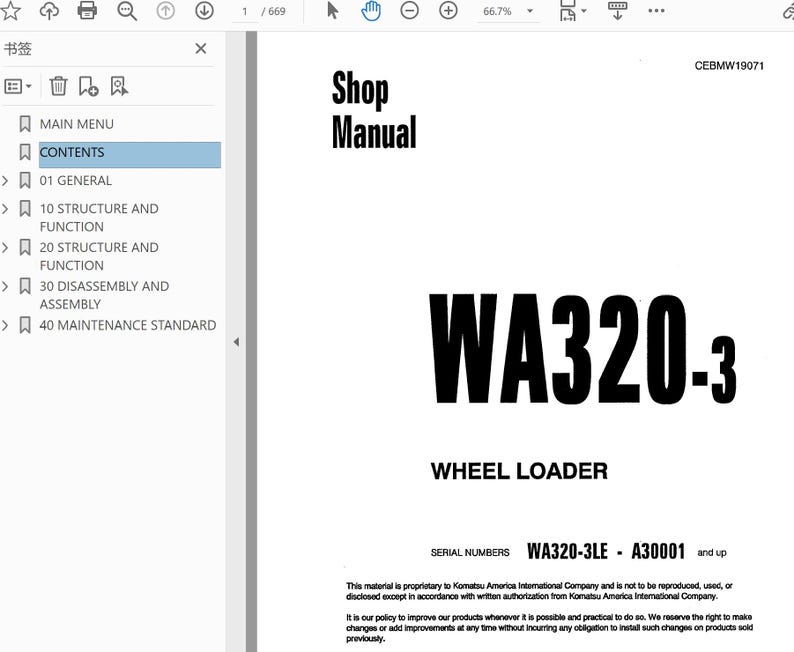794x652 pixels.
Task: Click the find current bookmark icon
Action: tap(119, 86)
